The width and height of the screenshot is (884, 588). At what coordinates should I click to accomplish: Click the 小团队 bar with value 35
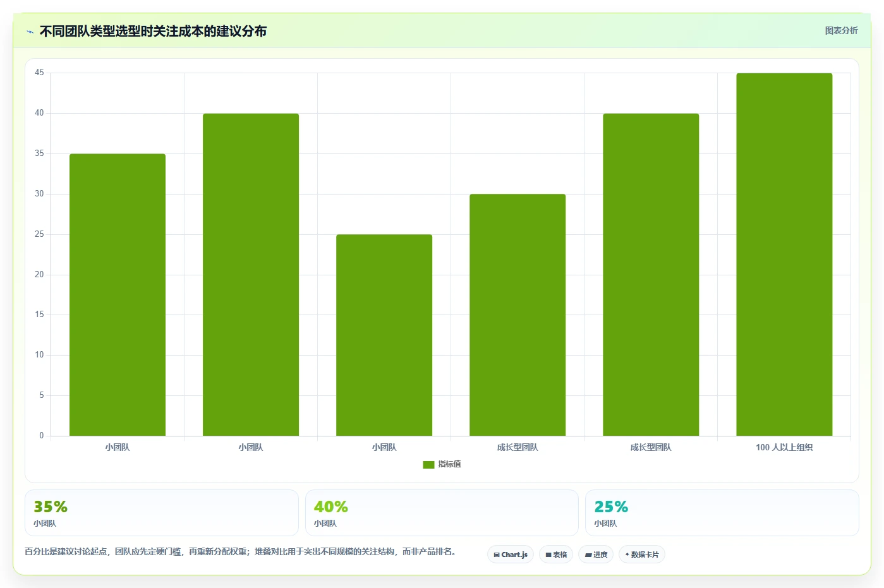pyautogui.click(x=118, y=295)
